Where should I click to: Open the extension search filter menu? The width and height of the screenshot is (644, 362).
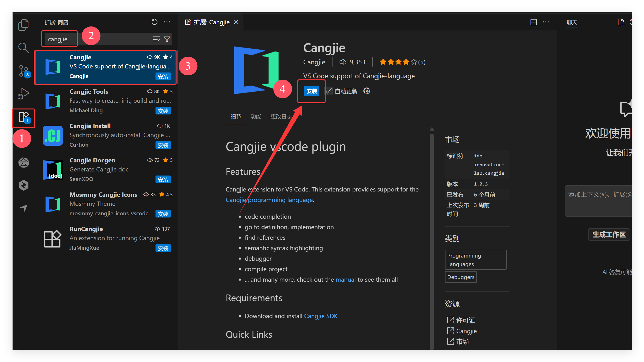(167, 39)
